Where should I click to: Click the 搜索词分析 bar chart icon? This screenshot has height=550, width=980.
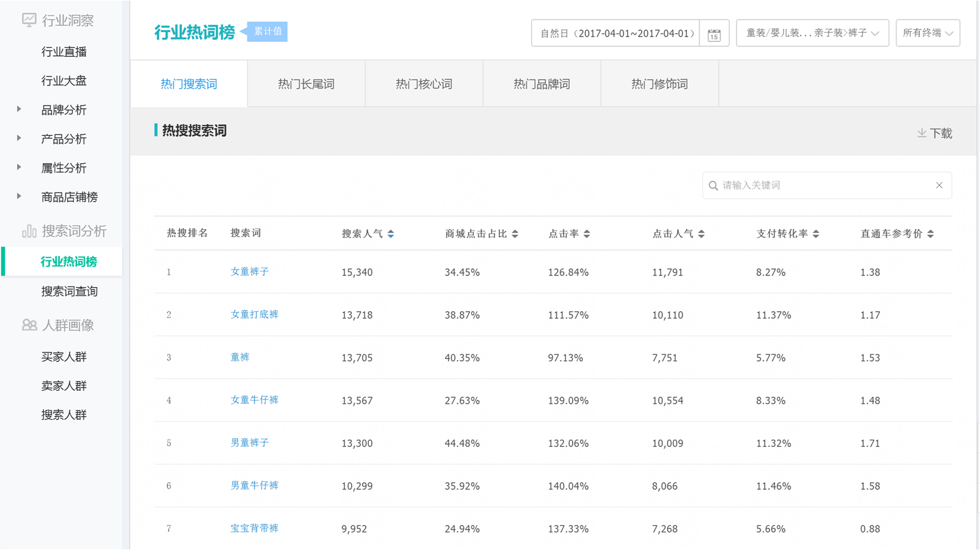(x=29, y=231)
